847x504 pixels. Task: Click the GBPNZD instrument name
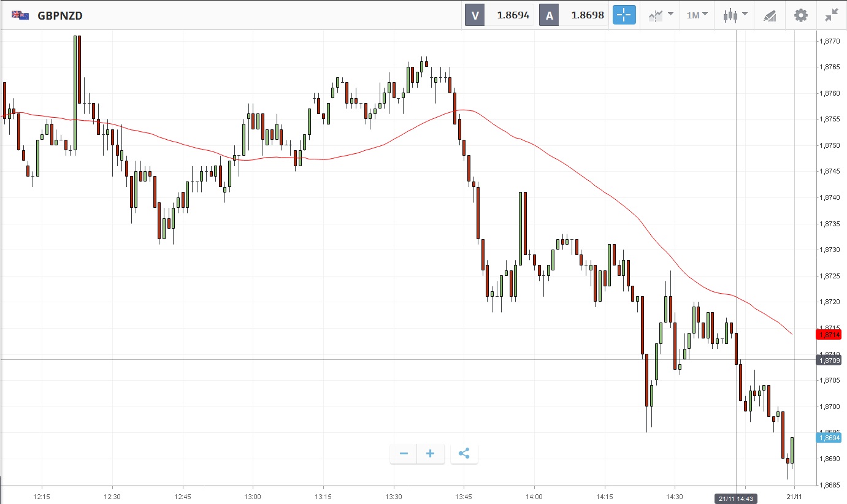[60, 16]
